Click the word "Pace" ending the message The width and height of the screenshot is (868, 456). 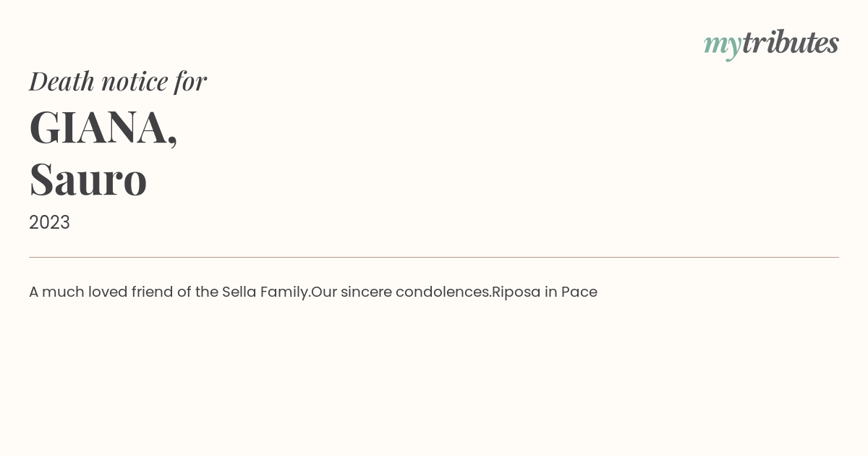[579, 292]
